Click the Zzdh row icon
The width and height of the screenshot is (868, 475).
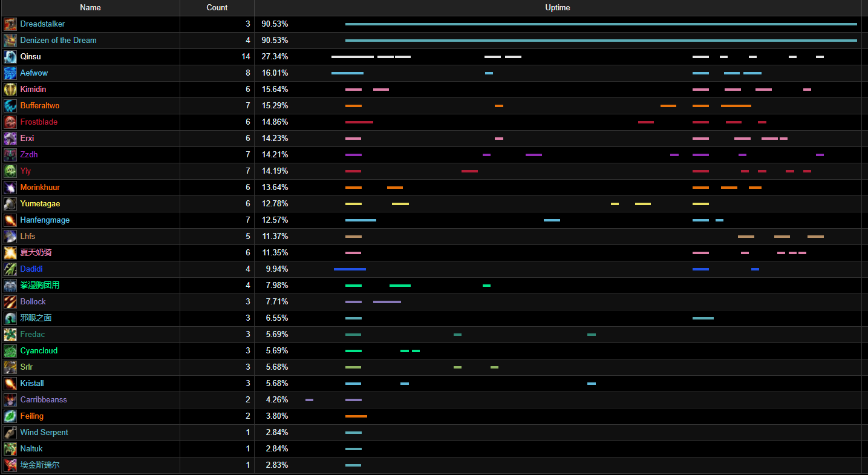click(x=10, y=155)
